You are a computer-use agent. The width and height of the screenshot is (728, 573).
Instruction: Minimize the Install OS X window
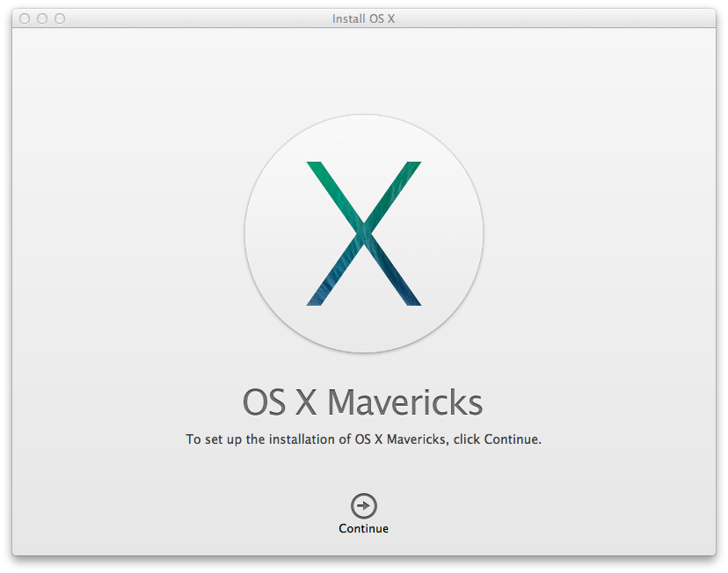tap(42, 18)
